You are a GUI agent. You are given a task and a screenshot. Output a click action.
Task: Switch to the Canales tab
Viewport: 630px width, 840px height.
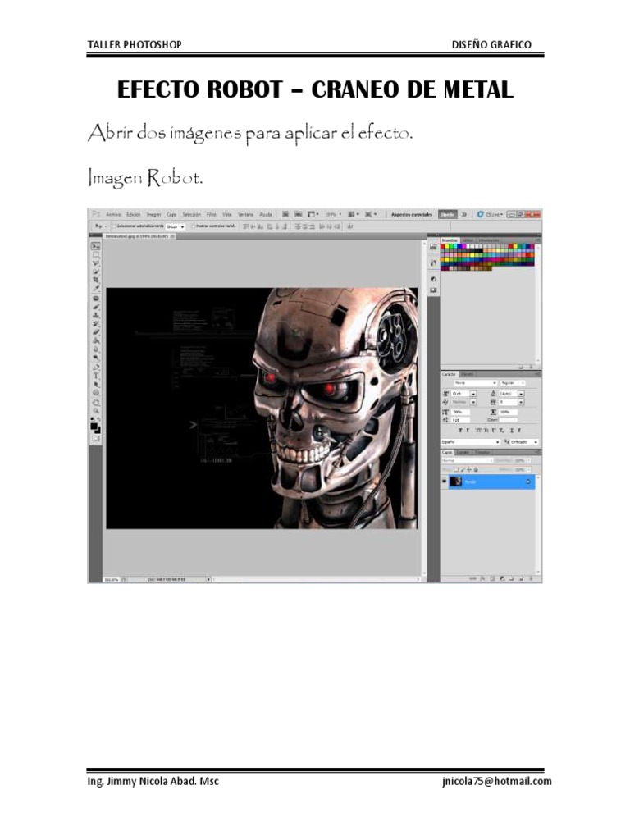click(463, 452)
